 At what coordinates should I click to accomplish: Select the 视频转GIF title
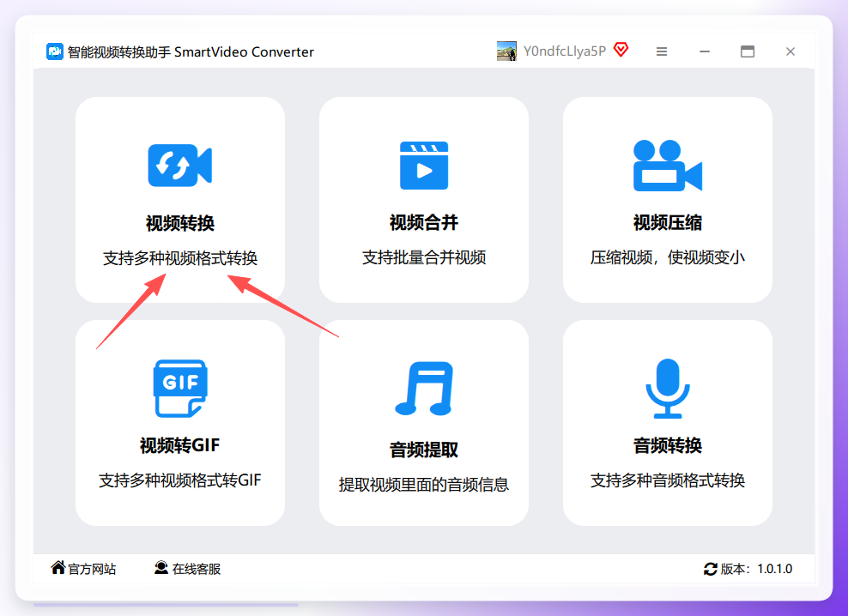click(x=180, y=445)
